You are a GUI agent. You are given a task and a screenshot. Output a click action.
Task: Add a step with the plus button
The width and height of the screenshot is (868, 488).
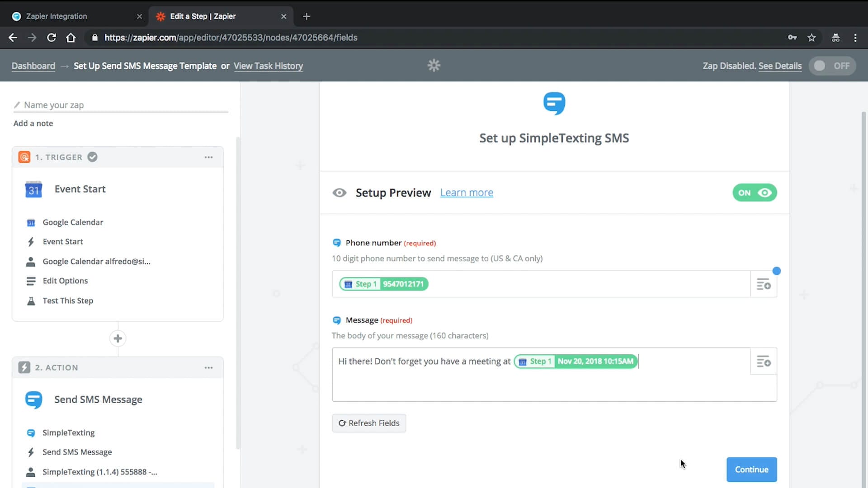click(118, 338)
